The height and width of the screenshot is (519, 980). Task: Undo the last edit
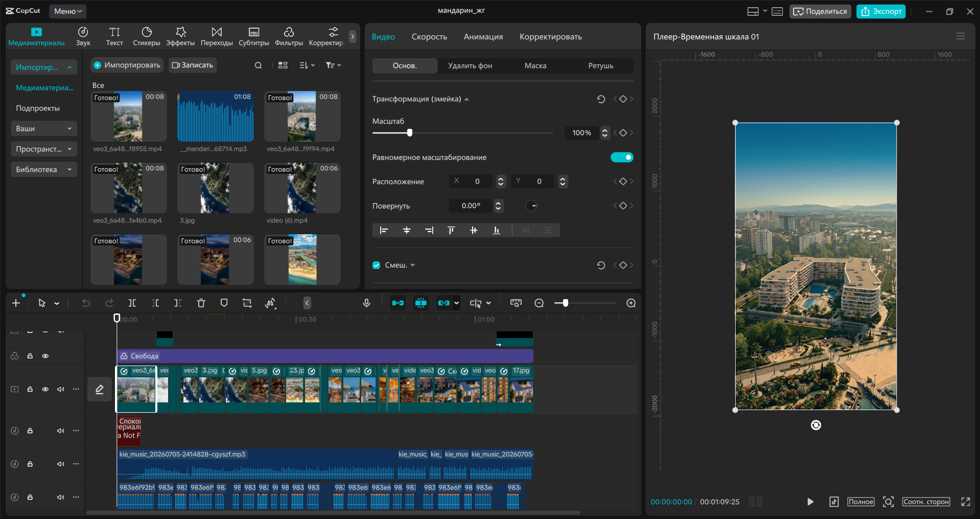(x=86, y=303)
